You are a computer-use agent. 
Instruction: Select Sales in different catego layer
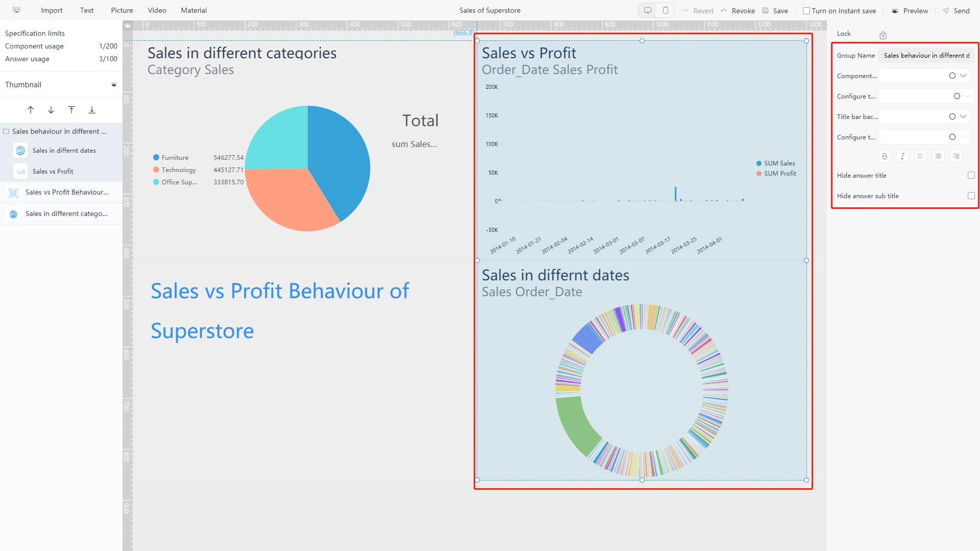61,214
